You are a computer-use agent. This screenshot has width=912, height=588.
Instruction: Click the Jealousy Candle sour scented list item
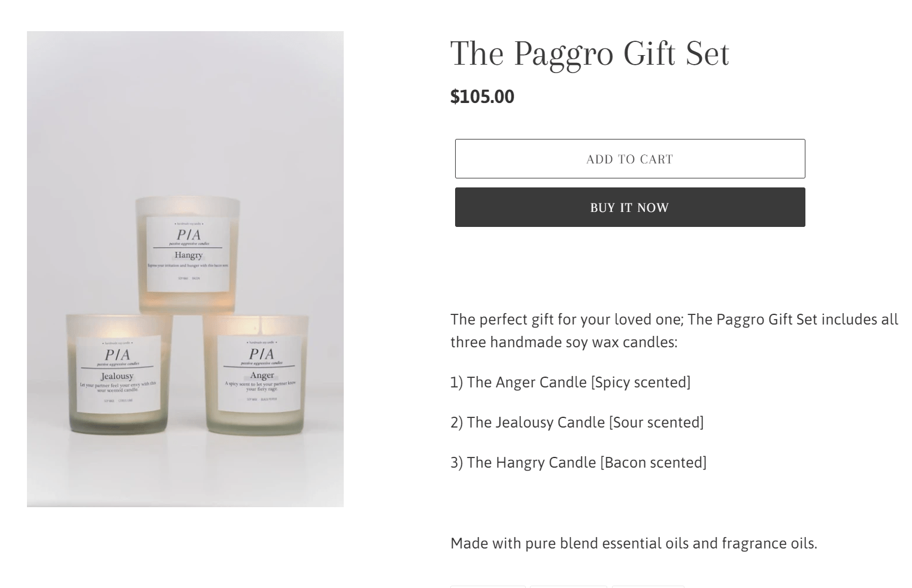pos(577,422)
